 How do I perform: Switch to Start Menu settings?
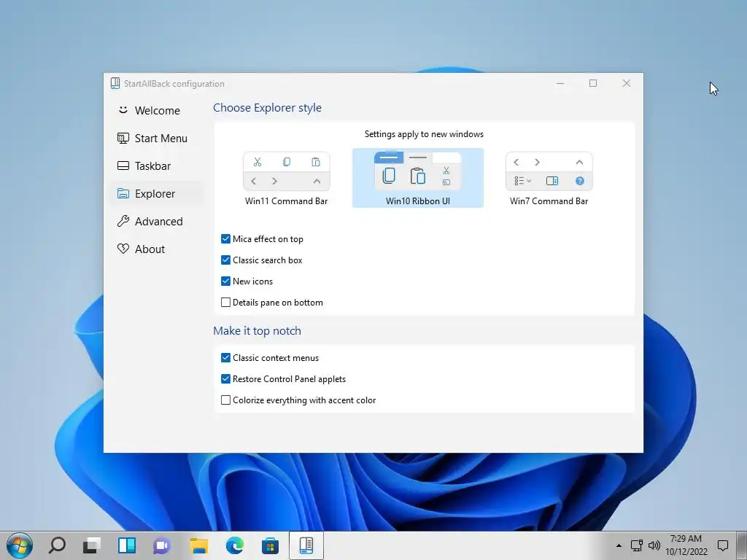(155, 138)
